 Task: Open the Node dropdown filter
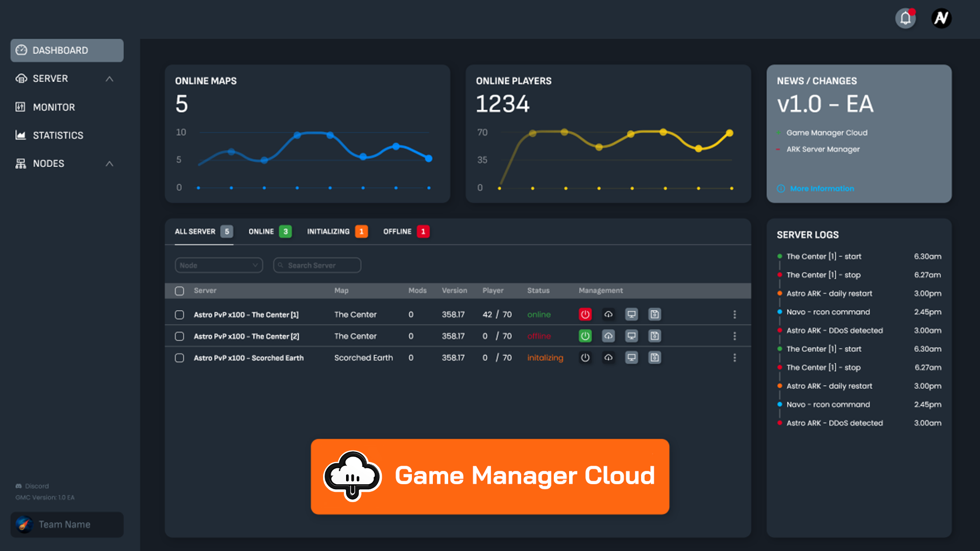218,265
